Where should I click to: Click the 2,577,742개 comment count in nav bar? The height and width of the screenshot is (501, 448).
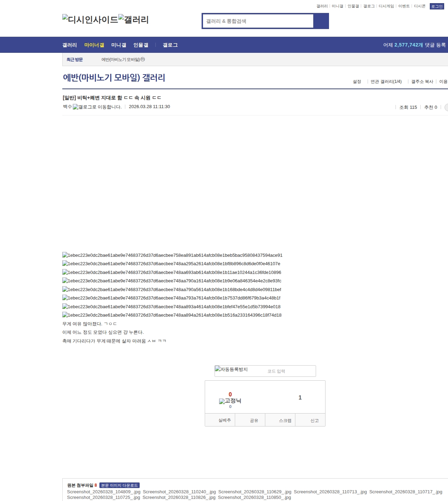point(408,45)
